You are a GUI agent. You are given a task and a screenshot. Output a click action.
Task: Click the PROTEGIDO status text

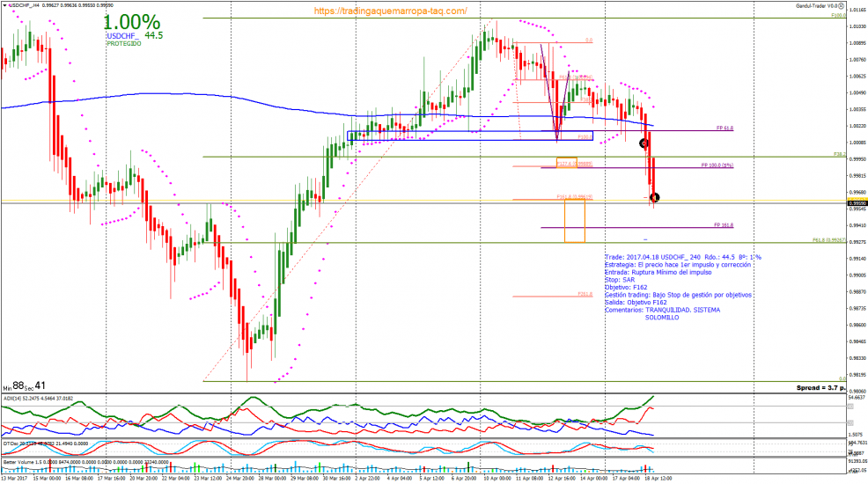(x=123, y=43)
